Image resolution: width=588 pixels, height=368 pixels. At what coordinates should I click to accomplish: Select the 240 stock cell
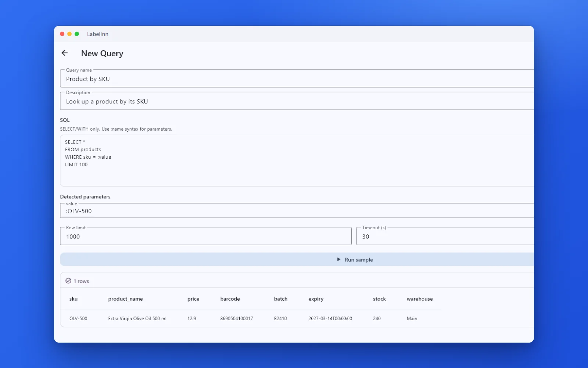tap(377, 318)
